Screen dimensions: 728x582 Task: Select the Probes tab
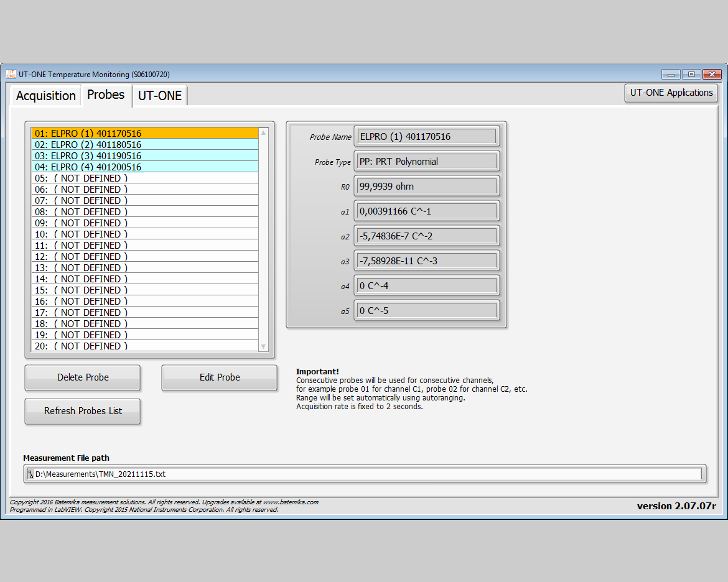pos(106,95)
